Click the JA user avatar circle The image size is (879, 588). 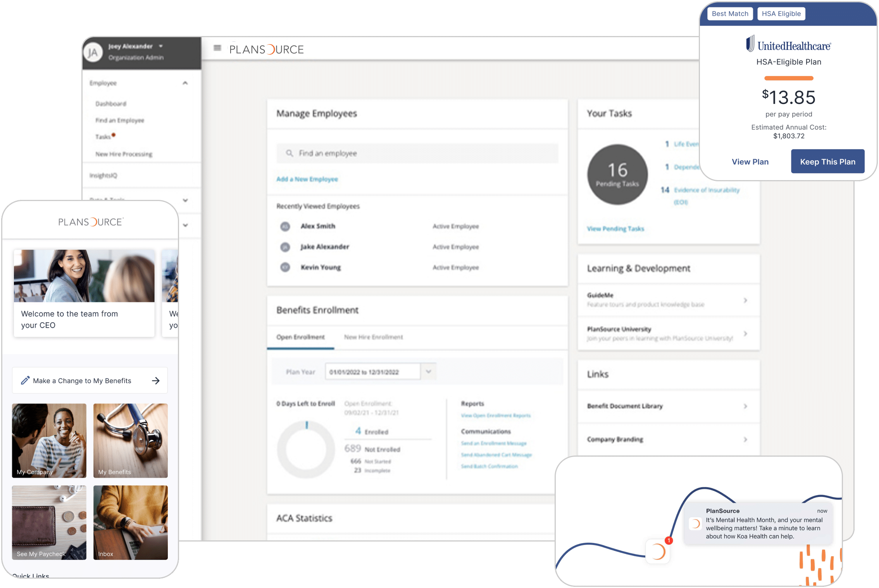[93, 52]
